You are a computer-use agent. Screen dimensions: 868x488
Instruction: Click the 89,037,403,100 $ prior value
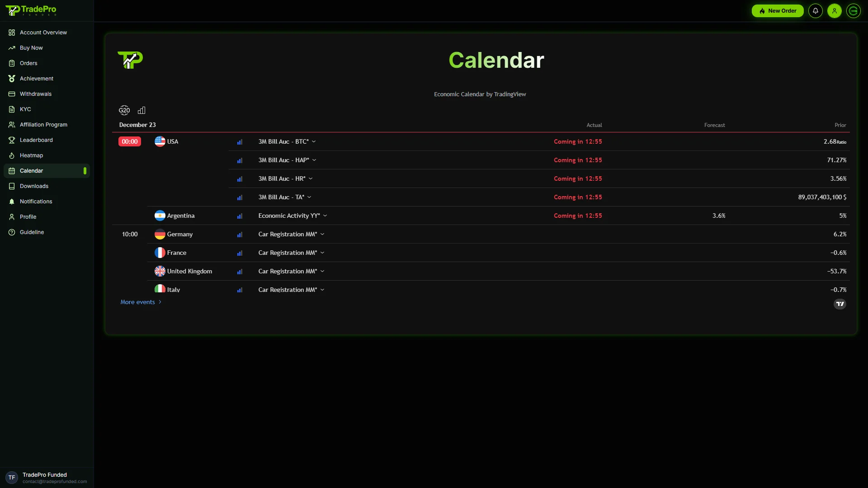[822, 197]
